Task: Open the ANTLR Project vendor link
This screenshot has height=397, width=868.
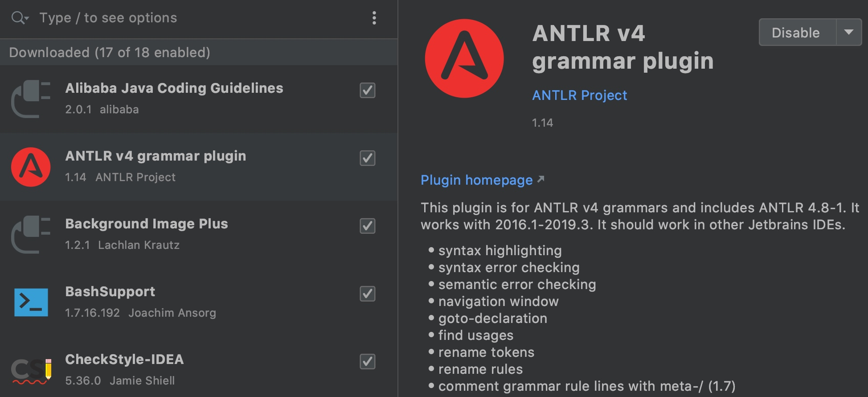Action: [579, 95]
